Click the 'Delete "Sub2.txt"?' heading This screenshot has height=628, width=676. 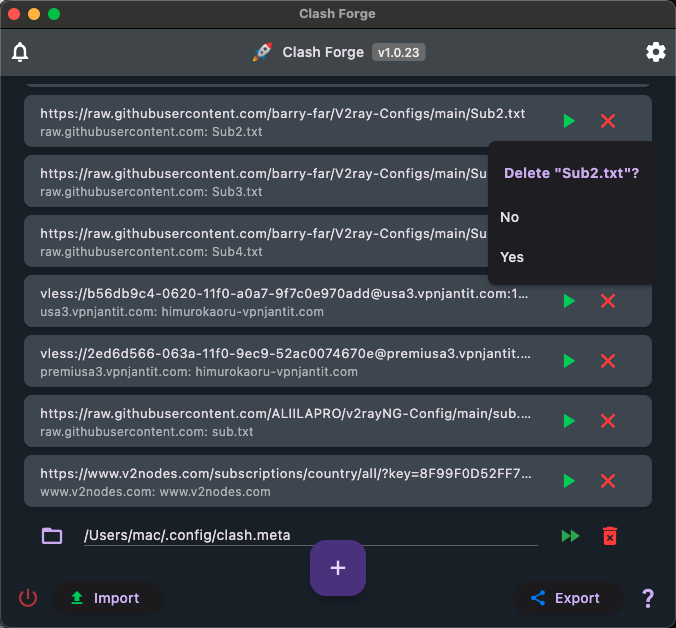coord(572,173)
